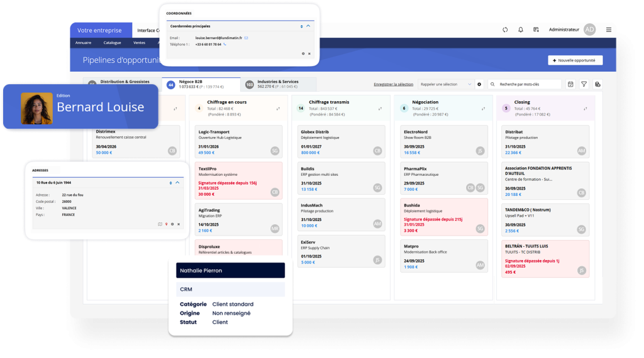Toggle sort order in Chiffrage en cours column

278,108
